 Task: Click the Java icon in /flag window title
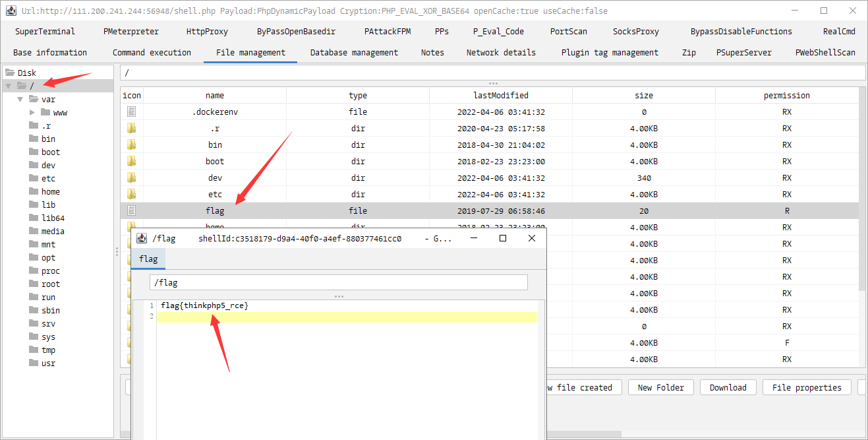click(142, 238)
